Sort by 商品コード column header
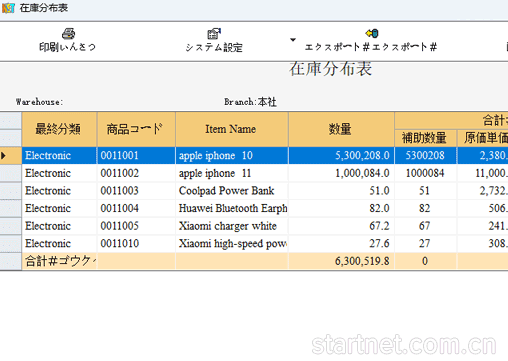 [x=136, y=129]
